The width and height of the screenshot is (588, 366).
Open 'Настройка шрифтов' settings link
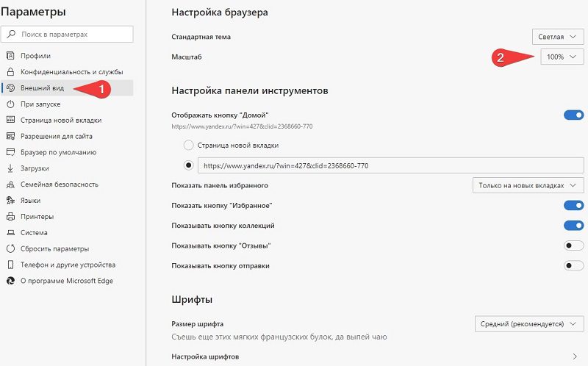[x=205, y=356]
